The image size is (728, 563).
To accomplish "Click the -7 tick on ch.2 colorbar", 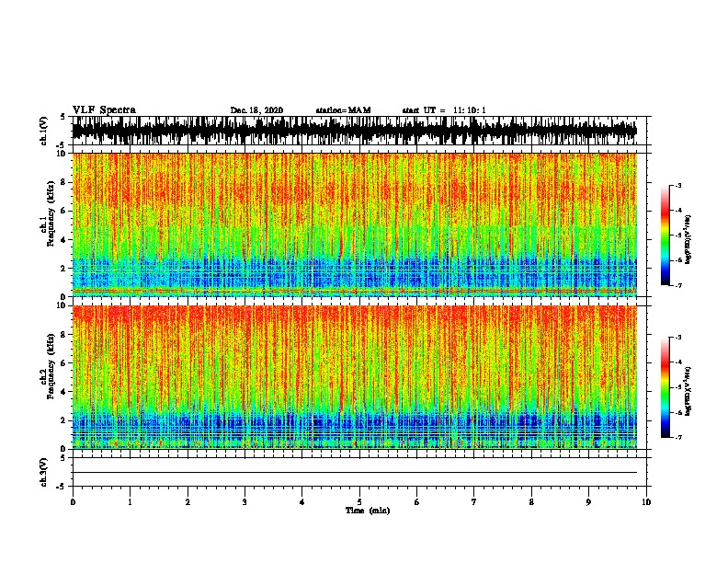I will coord(677,438).
